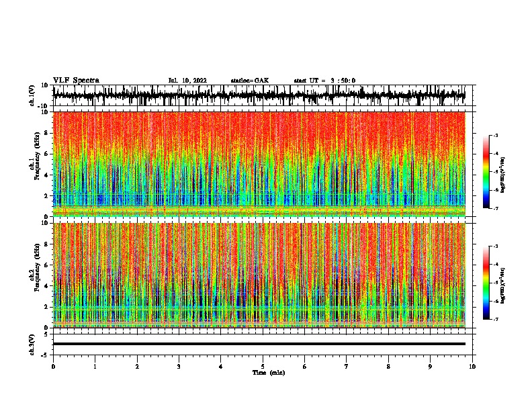This screenshot has width=532, height=411.
Task: Click the "-5" label on ch.2 colorbar
Action: tap(495, 283)
